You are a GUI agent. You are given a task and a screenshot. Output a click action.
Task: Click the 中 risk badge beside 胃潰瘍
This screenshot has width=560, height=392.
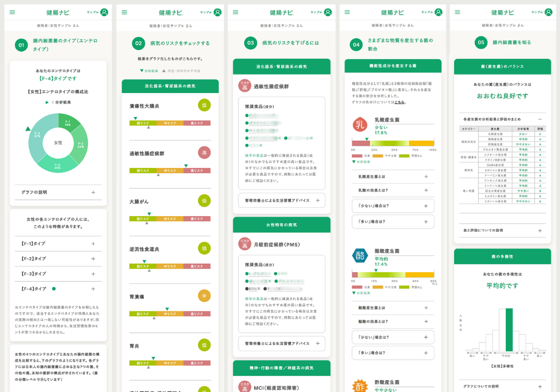[204, 296]
